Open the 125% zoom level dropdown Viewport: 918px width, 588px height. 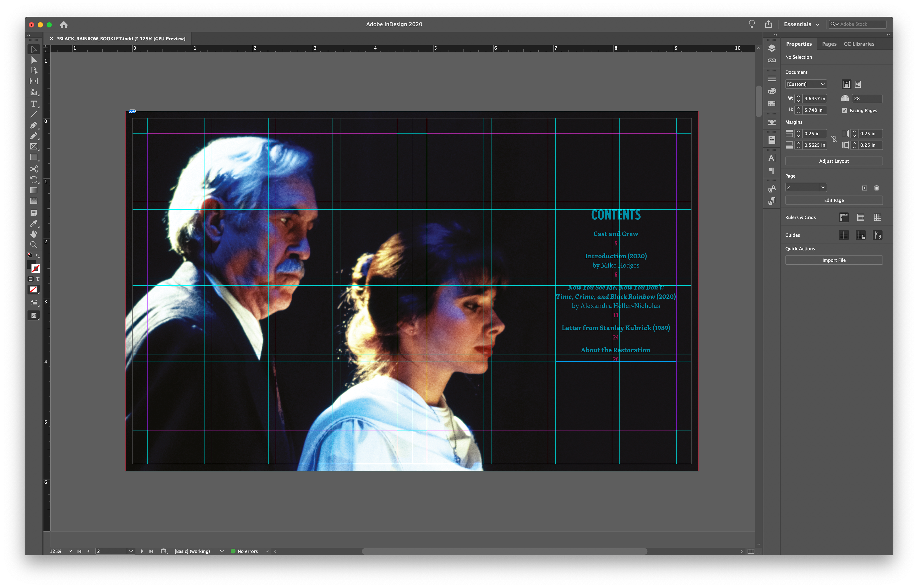click(70, 551)
